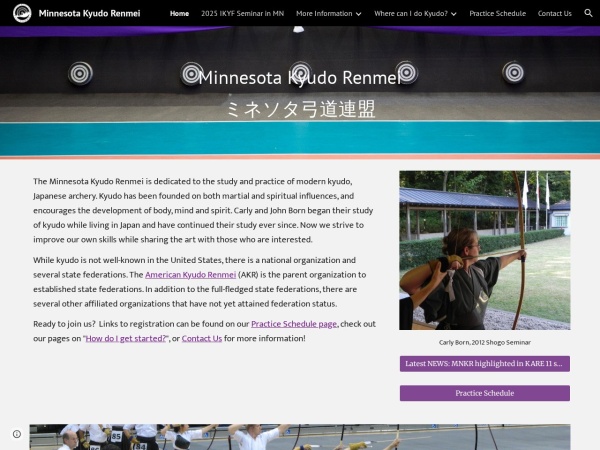The height and width of the screenshot is (450, 600).
Task: Click the Carly Born archery photo
Action: tap(485, 250)
